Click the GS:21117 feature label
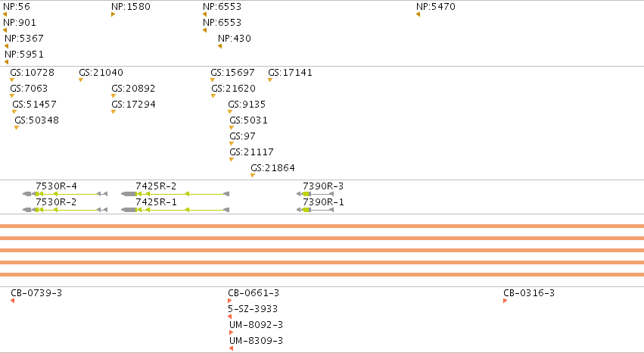The width and height of the screenshot is (644, 353). point(252,152)
